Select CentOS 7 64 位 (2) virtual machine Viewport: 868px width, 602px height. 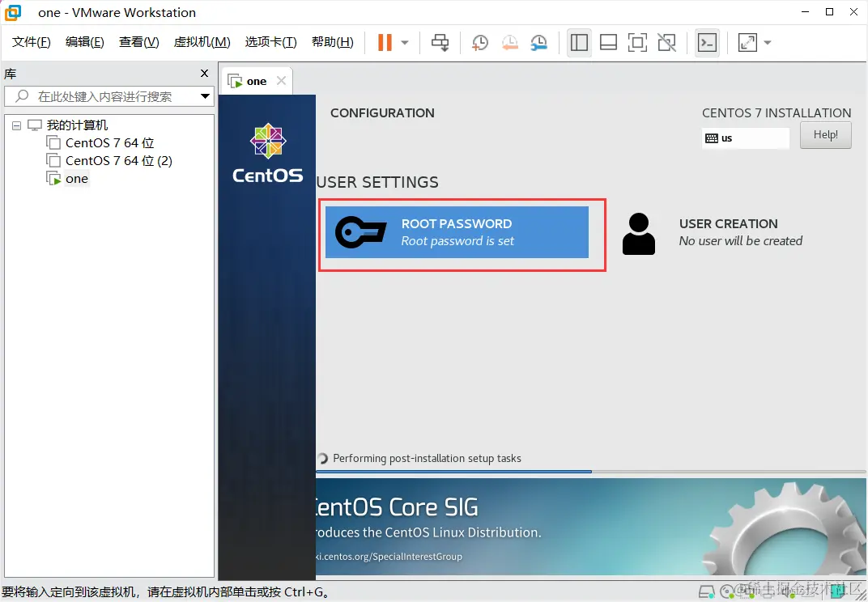118,160
